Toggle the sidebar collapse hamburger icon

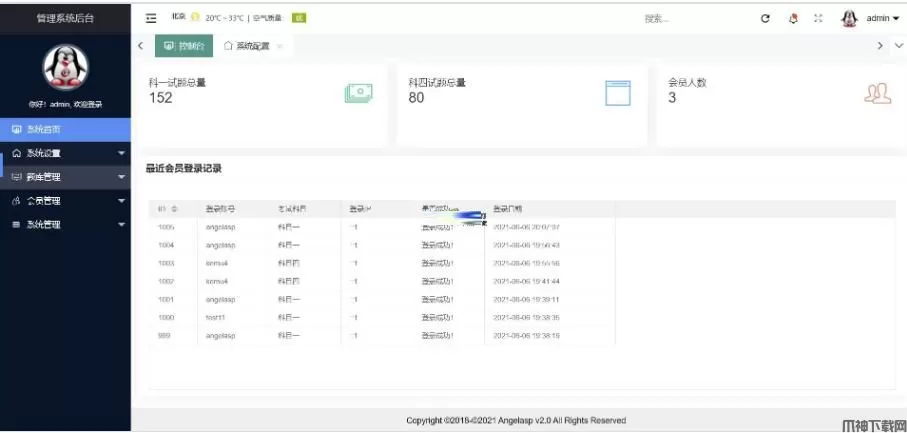point(151,18)
